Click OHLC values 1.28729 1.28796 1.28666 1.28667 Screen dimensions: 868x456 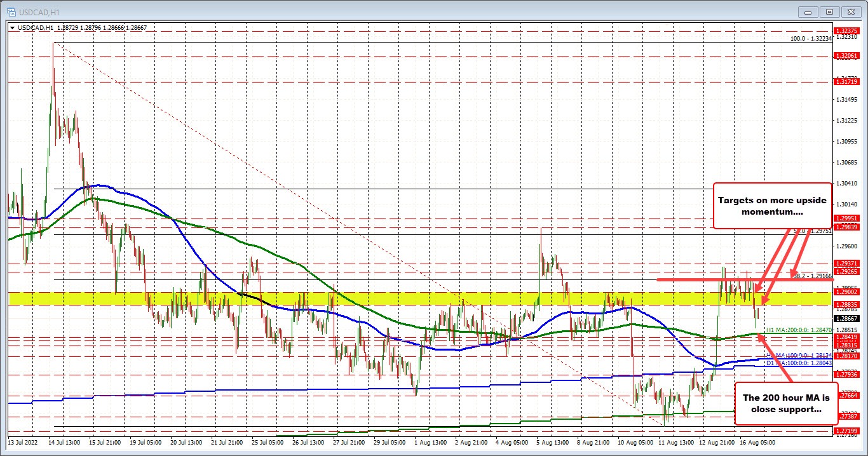click(x=102, y=28)
